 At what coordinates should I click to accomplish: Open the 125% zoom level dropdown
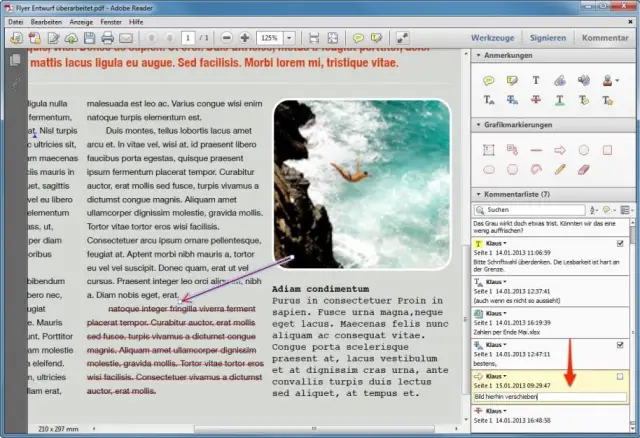click(x=290, y=38)
